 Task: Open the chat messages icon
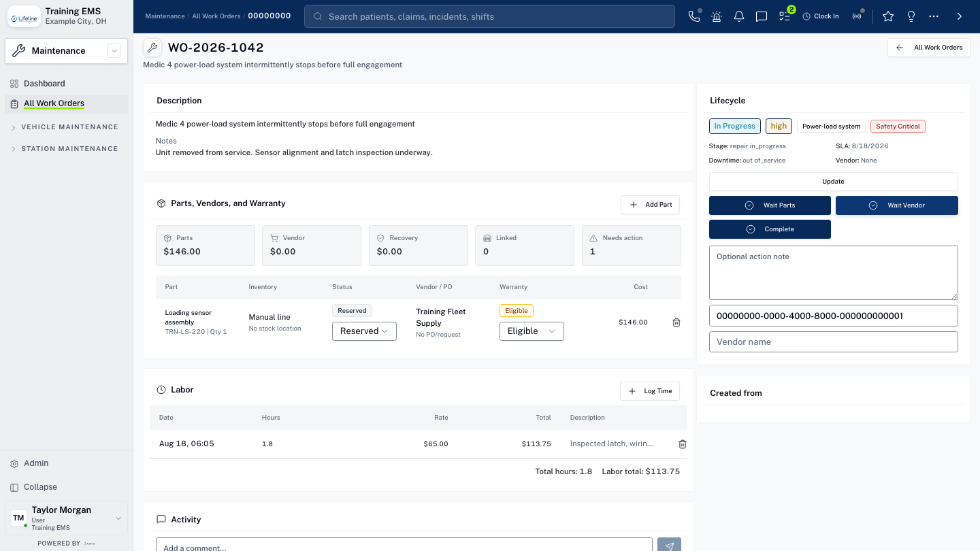[x=762, y=16]
